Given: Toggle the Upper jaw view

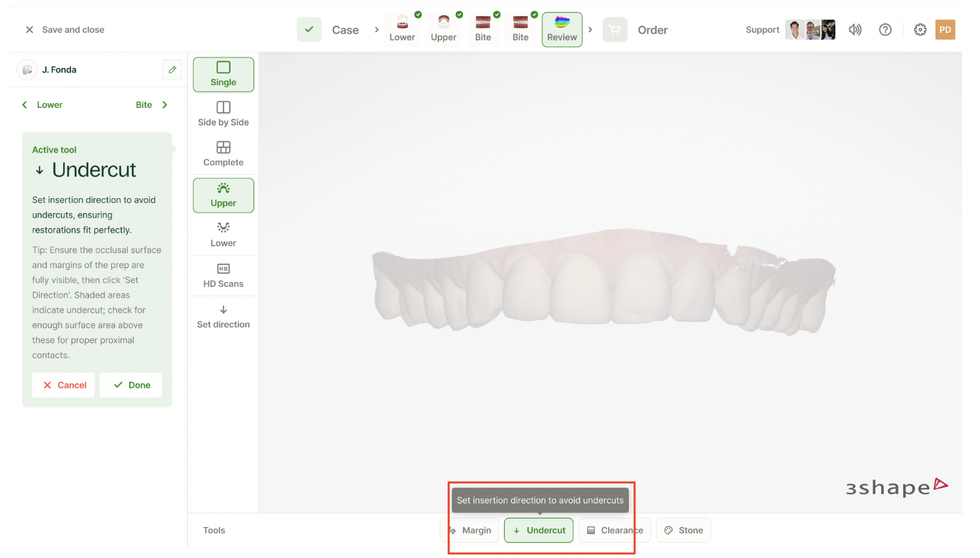Looking at the screenshot, I should tap(223, 195).
